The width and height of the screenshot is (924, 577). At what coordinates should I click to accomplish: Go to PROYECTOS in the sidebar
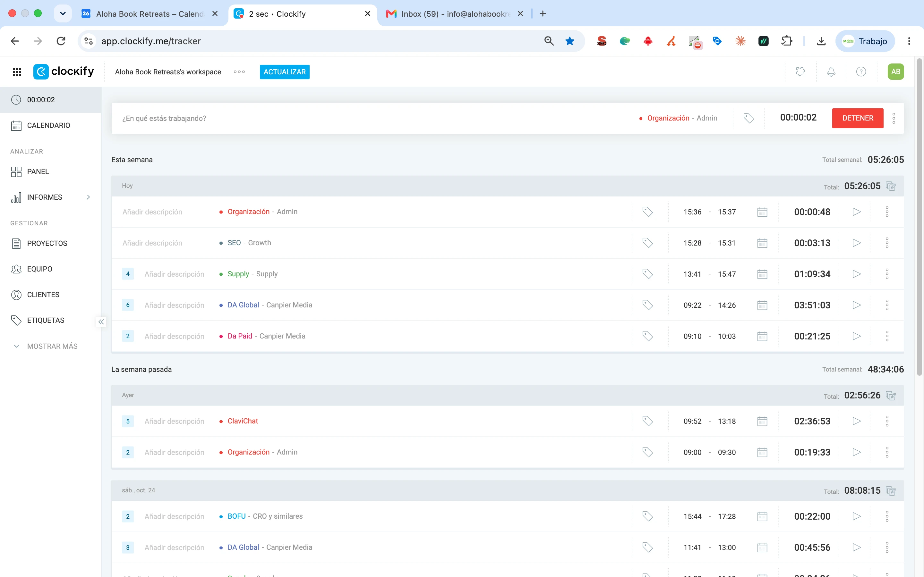(x=47, y=244)
